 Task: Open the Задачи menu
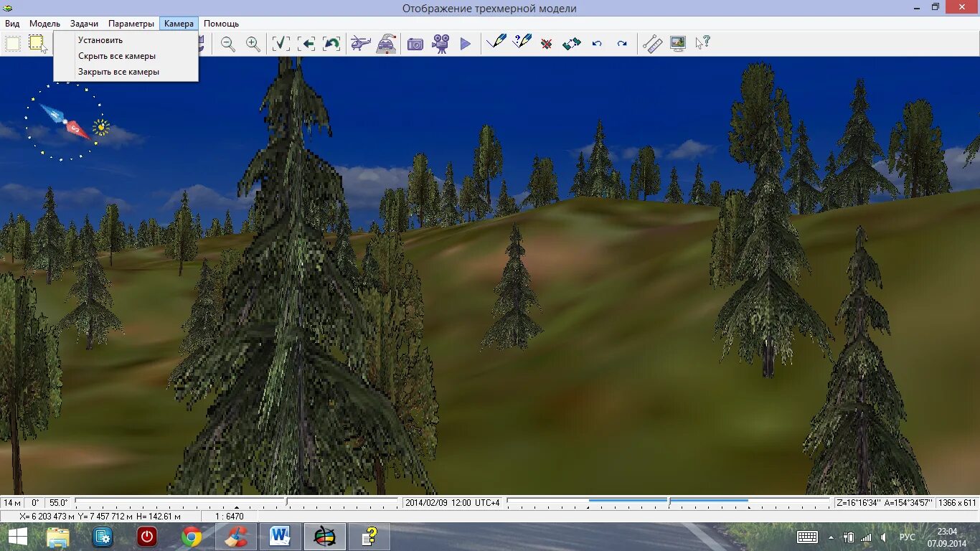click(x=84, y=24)
